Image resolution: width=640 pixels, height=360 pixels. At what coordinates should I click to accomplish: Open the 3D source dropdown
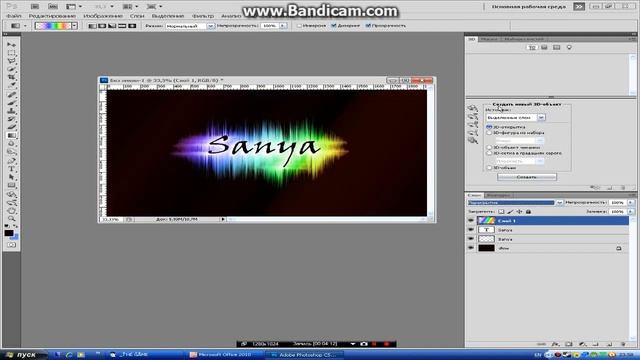[541, 118]
